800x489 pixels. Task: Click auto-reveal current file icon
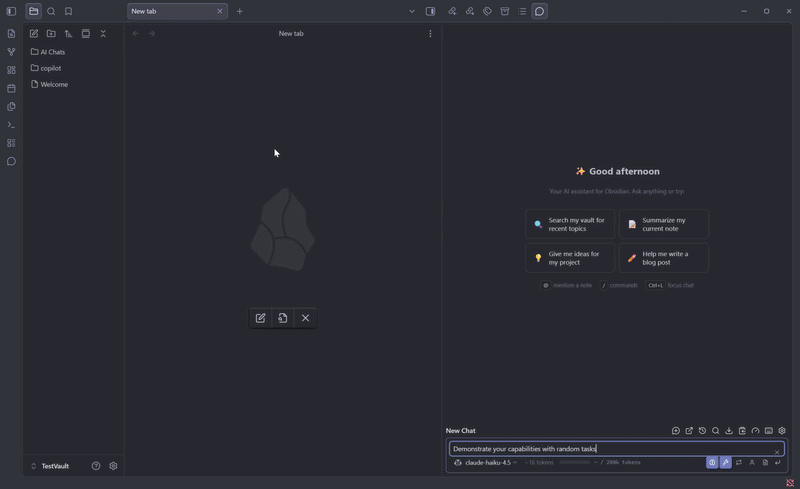click(x=86, y=34)
